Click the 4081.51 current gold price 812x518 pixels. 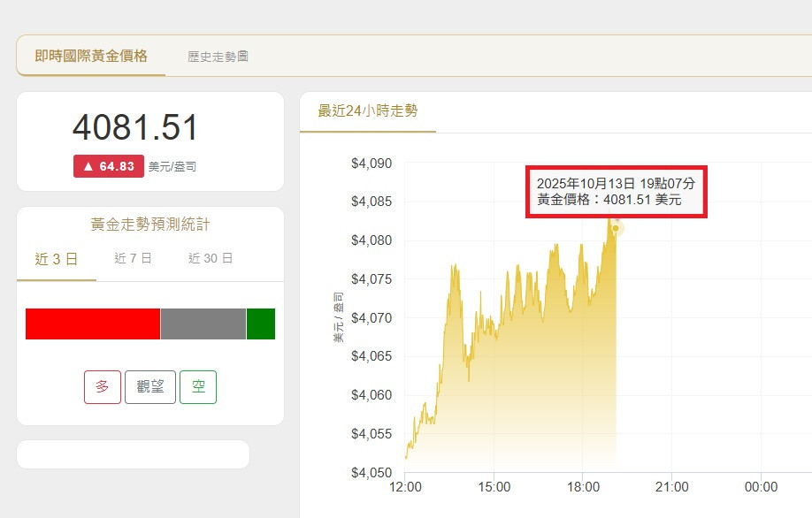click(135, 128)
